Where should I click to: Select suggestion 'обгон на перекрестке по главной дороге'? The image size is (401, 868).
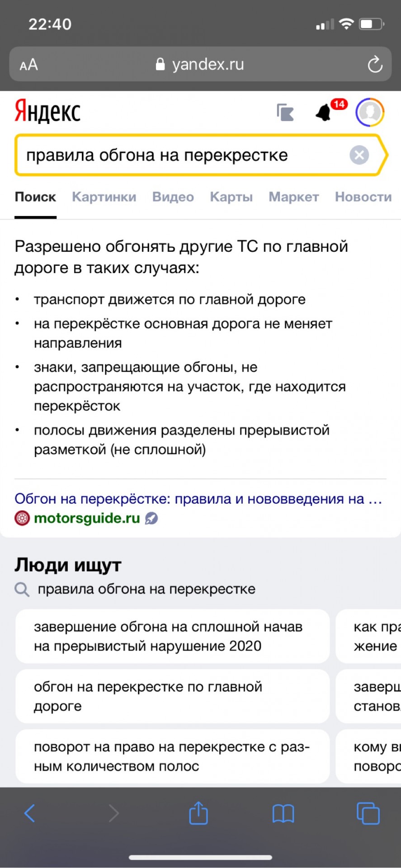coord(172,696)
